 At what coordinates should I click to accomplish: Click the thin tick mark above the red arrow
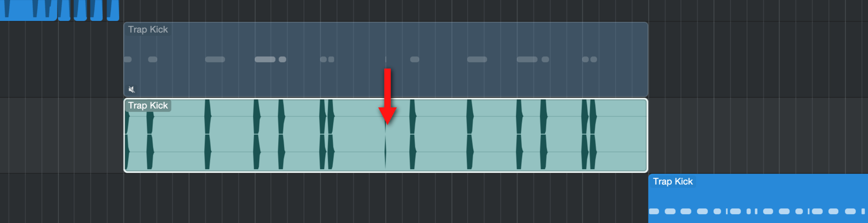[x=386, y=59]
